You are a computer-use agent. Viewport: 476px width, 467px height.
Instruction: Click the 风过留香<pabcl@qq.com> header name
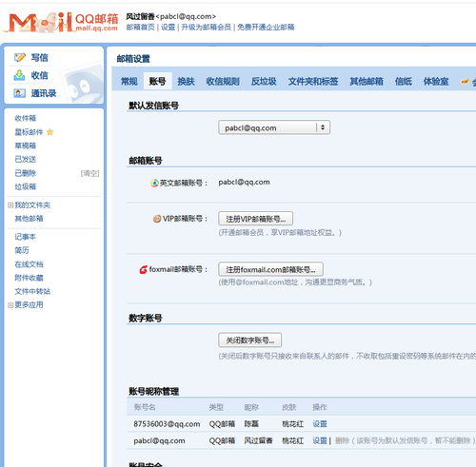[170, 16]
